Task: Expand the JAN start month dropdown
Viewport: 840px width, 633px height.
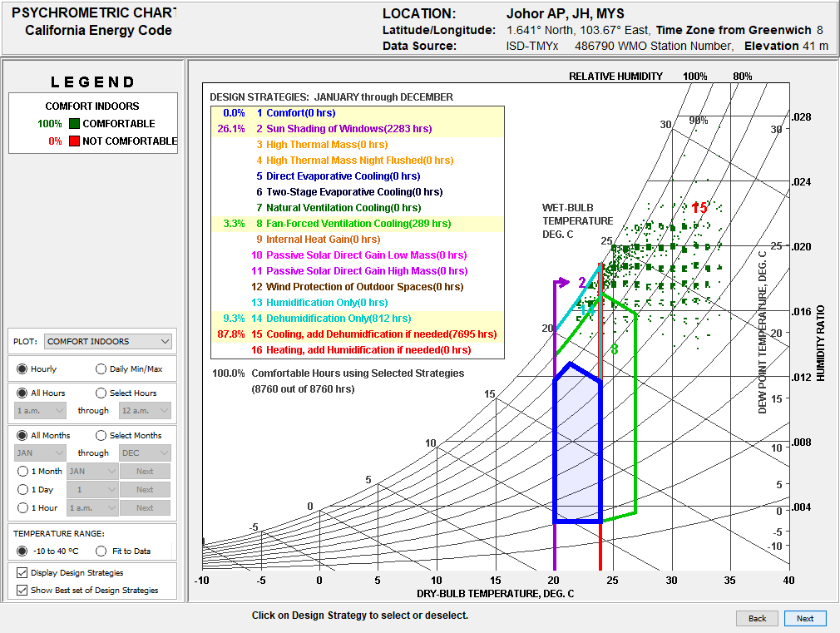Action: 40,453
